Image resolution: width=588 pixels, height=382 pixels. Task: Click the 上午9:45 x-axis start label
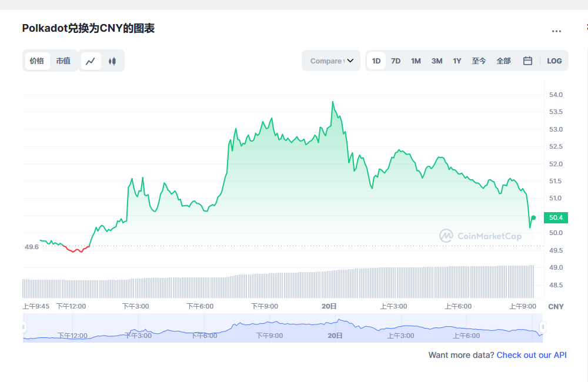(36, 306)
